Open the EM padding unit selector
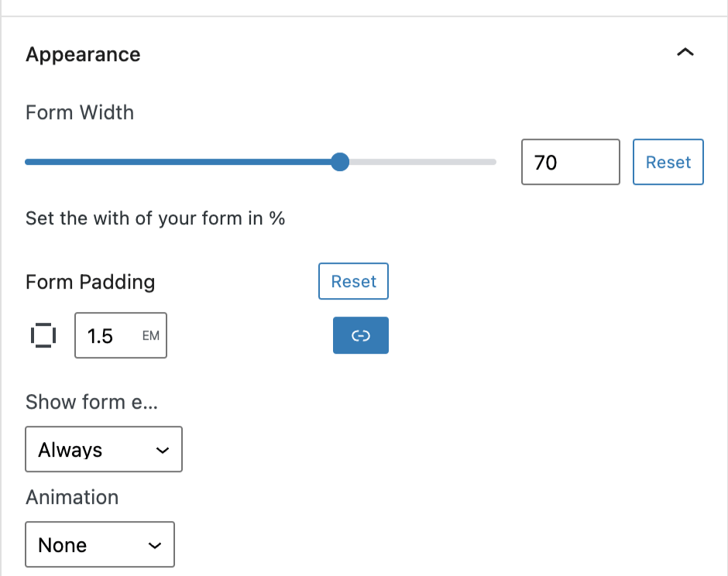Image resolution: width=728 pixels, height=576 pixels. (150, 336)
